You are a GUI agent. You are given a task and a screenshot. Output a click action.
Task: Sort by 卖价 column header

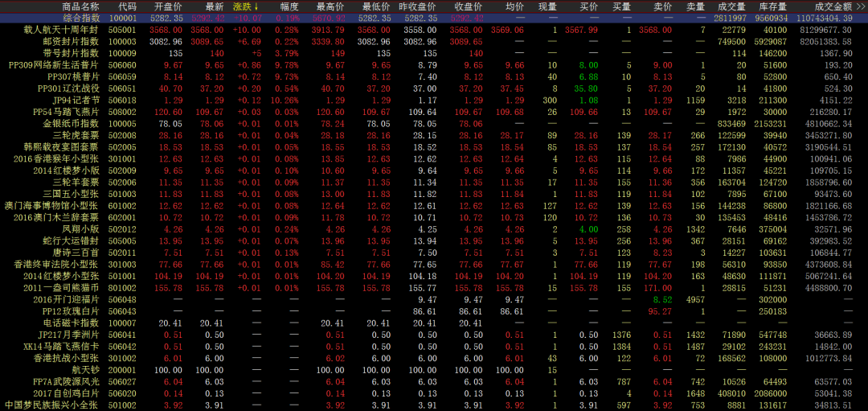tap(662, 6)
